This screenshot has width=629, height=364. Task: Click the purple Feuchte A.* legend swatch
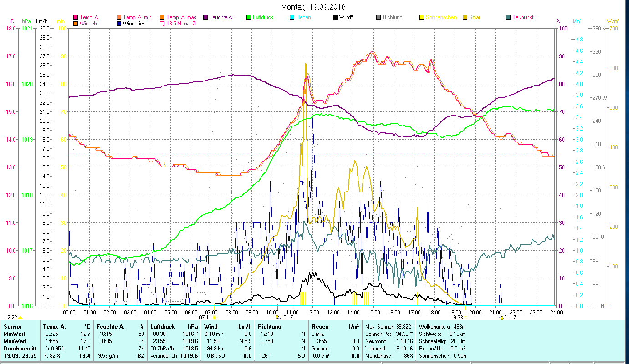[205, 17]
